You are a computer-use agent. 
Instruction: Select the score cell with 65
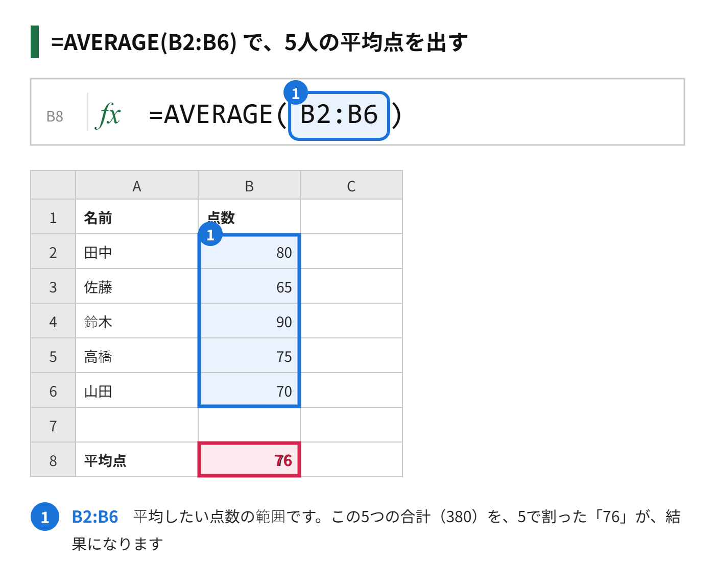click(x=249, y=286)
